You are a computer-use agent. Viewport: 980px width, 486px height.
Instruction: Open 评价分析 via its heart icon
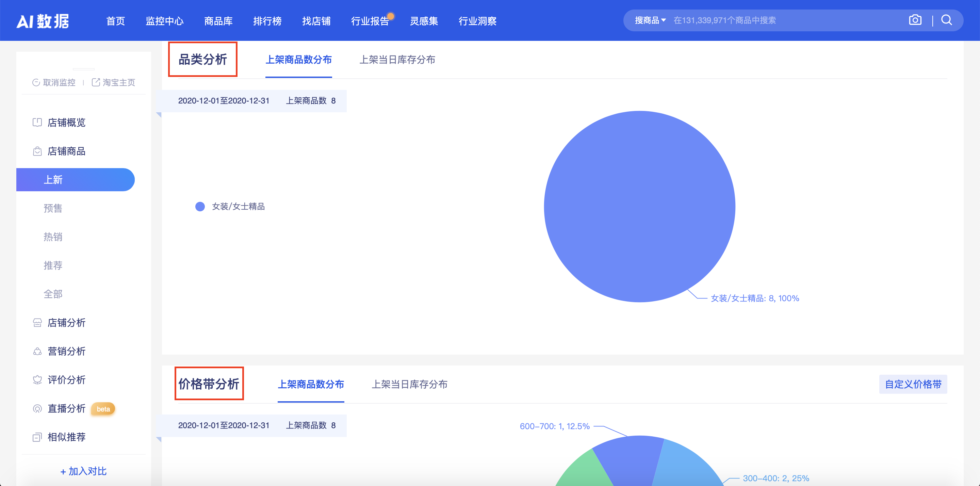[37, 379]
